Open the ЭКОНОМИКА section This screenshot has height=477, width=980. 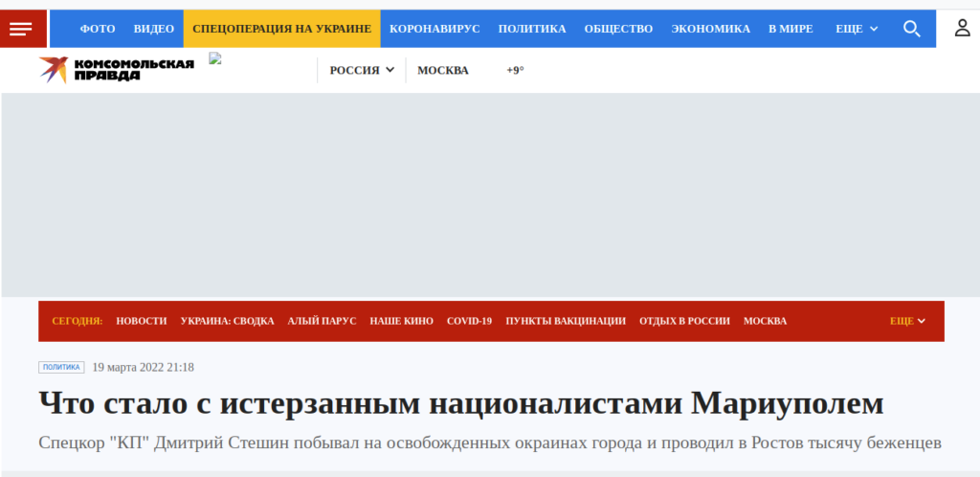point(711,29)
